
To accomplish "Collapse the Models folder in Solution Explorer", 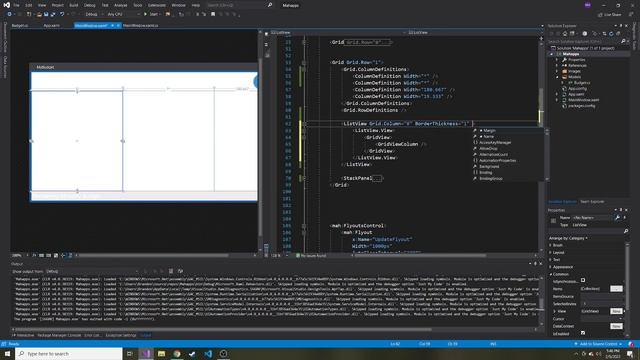I will point(557,77).
